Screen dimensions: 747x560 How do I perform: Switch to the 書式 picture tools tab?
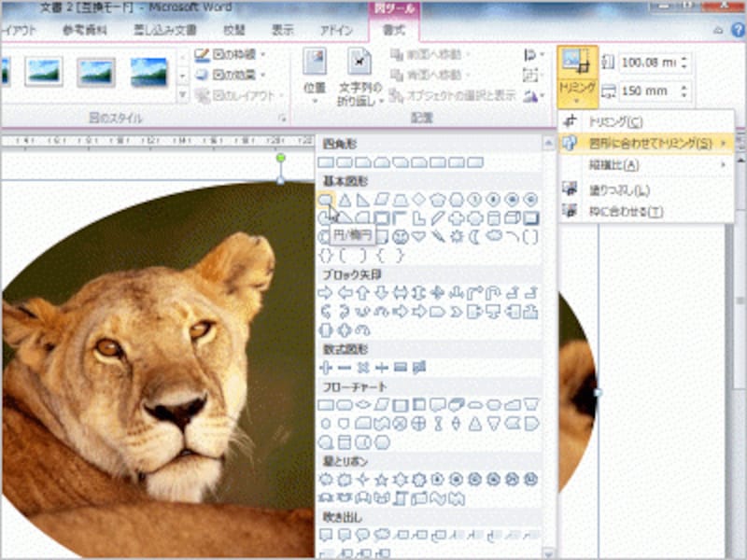(x=394, y=30)
